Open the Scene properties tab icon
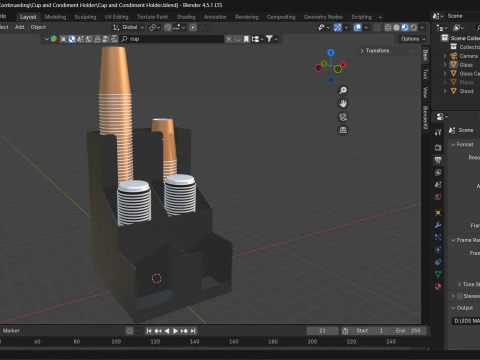Image resolution: width=480 pixels, height=360 pixels. [438, 185]
